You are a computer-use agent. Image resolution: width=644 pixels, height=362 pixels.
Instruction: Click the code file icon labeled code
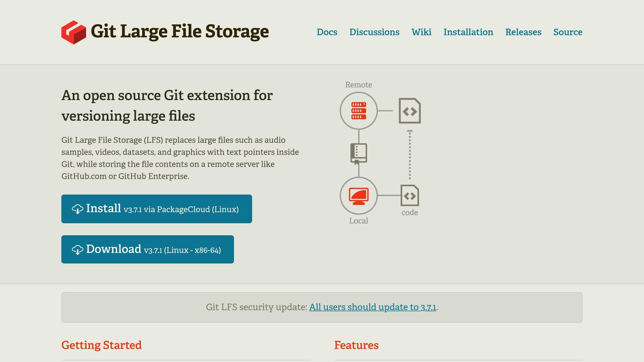pyautogui.click(x=409, y=195)
